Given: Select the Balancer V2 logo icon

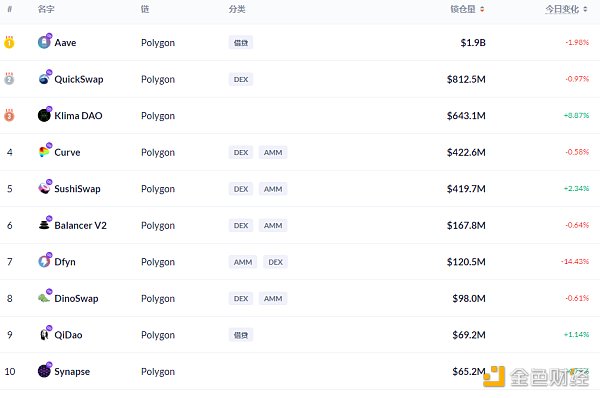Looking at the screenshot, I should click(44, 225).
